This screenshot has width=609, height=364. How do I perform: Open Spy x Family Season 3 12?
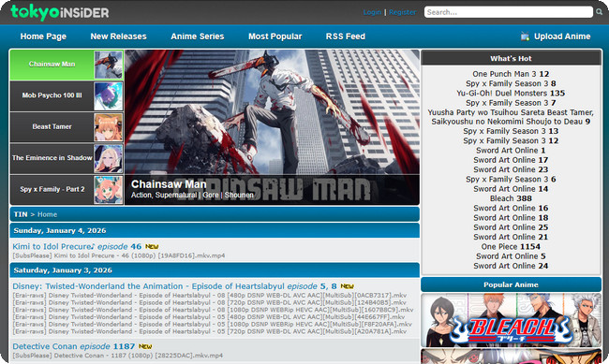pyautogui.click(x=511, y=141)
